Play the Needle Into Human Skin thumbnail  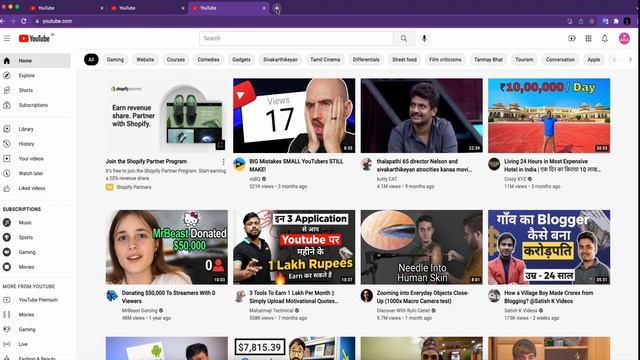click(422, 247)
